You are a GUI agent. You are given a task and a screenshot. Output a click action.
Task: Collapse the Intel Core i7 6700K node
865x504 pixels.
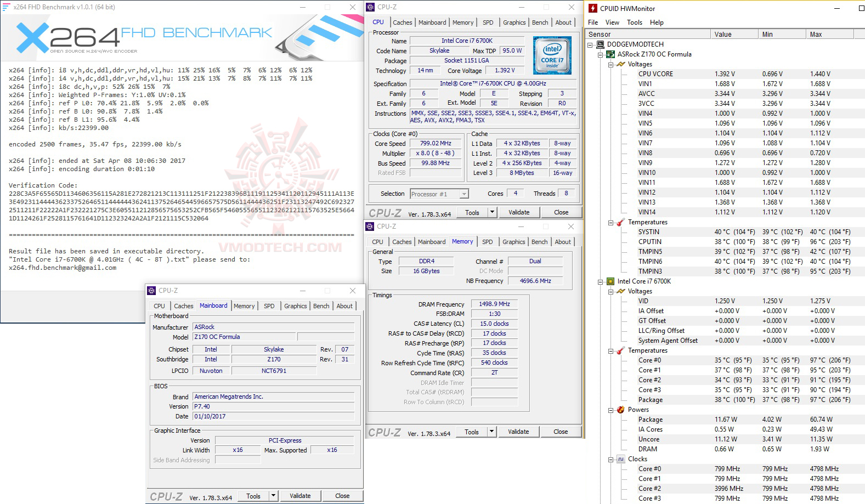click(x=600, y=281)
